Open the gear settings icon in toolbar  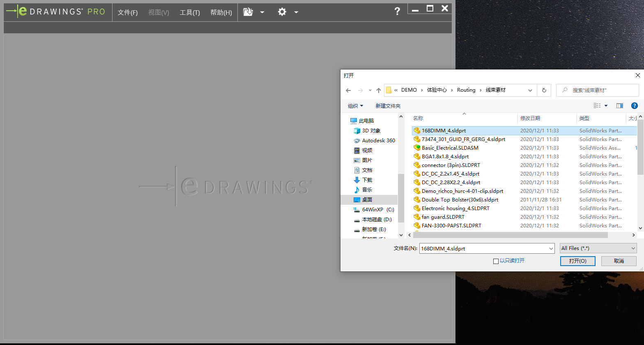282,12
